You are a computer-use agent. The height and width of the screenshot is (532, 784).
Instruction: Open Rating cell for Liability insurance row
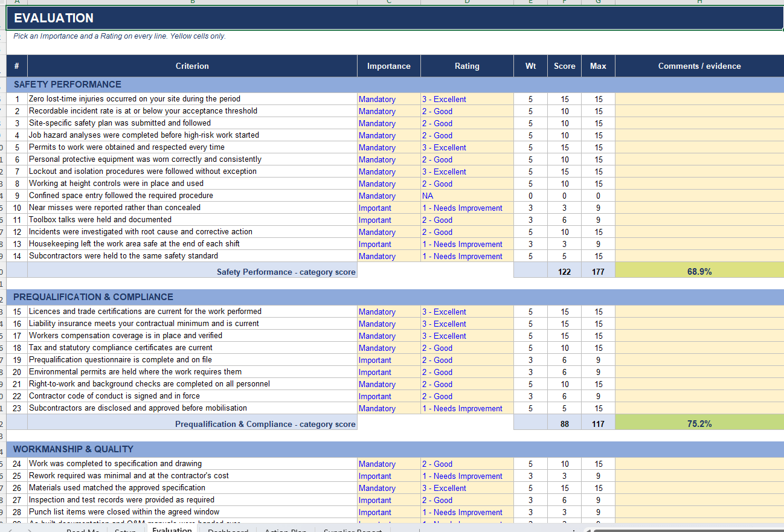467,324
